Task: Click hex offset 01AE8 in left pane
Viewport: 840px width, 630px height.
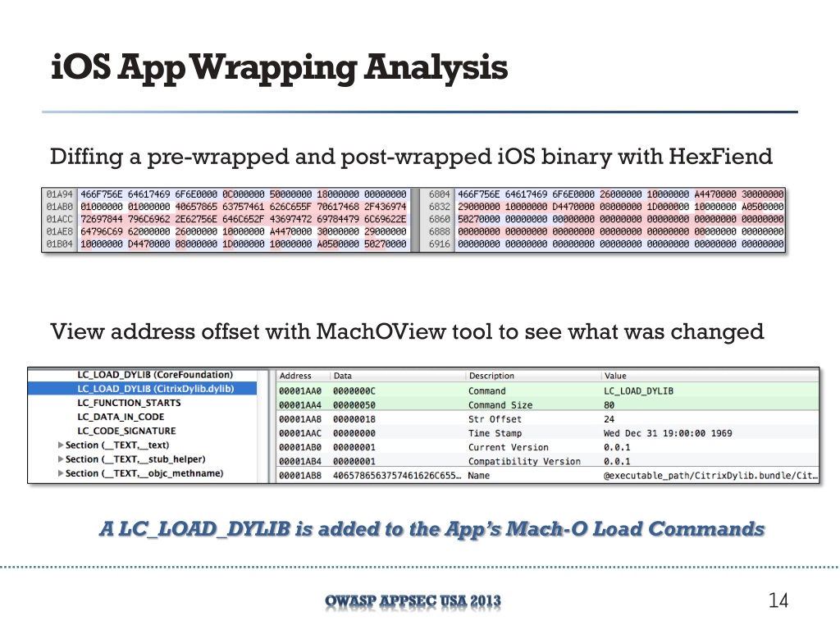Action: tap(59, 231)
